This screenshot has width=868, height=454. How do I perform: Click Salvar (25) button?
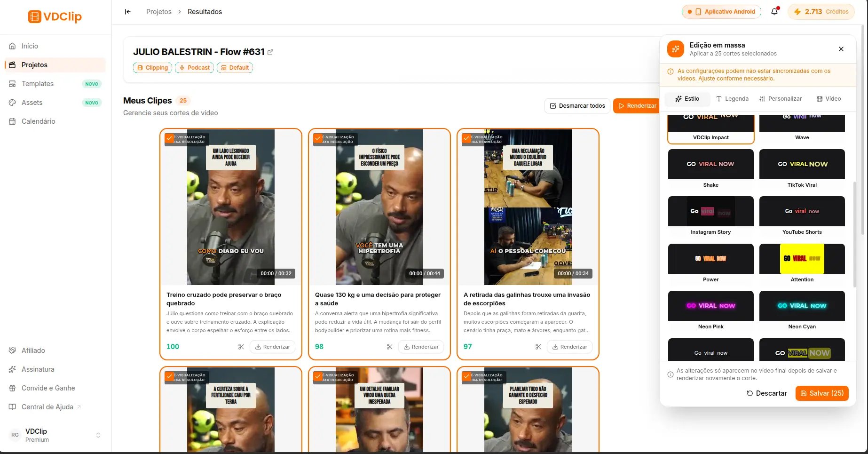tap(822, 393)
